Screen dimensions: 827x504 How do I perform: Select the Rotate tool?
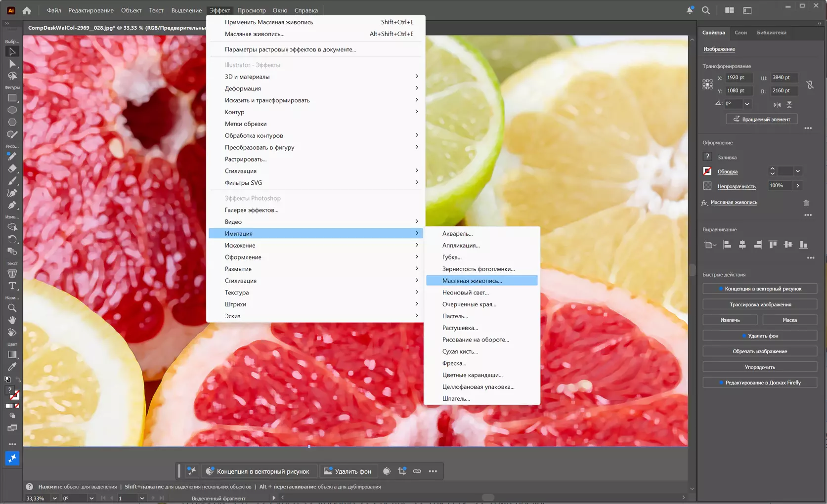(12, 239)
